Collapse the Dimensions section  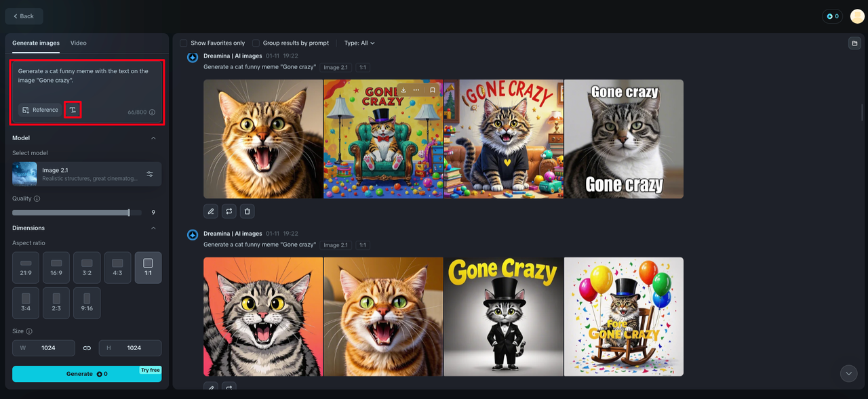pyautogui.click(x=153, y=228)
